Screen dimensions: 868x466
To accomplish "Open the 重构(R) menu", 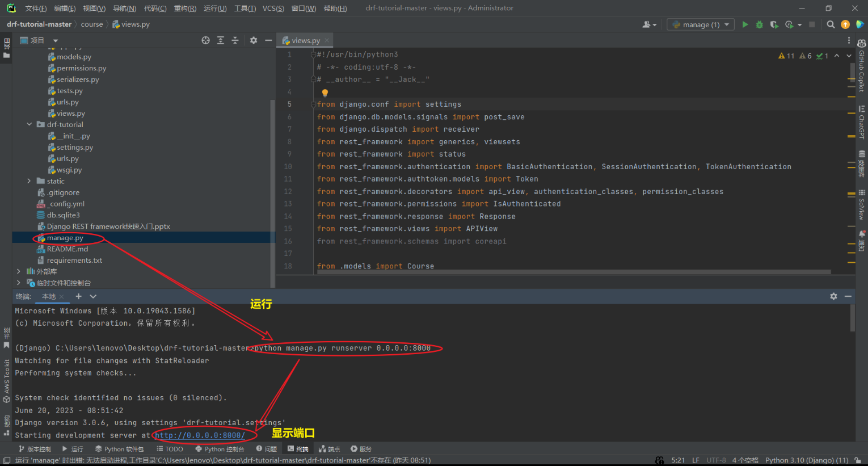I will pos(184,9).
